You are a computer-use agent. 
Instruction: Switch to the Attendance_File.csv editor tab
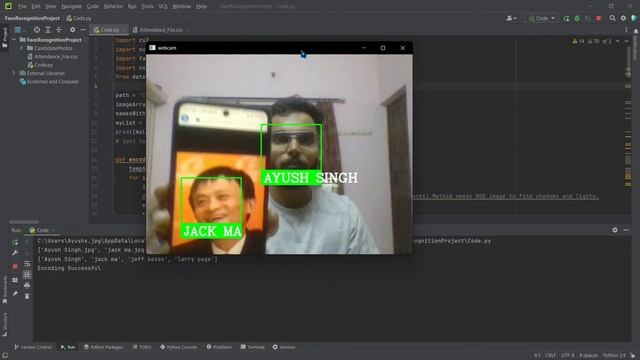click(x=160, y=30)
